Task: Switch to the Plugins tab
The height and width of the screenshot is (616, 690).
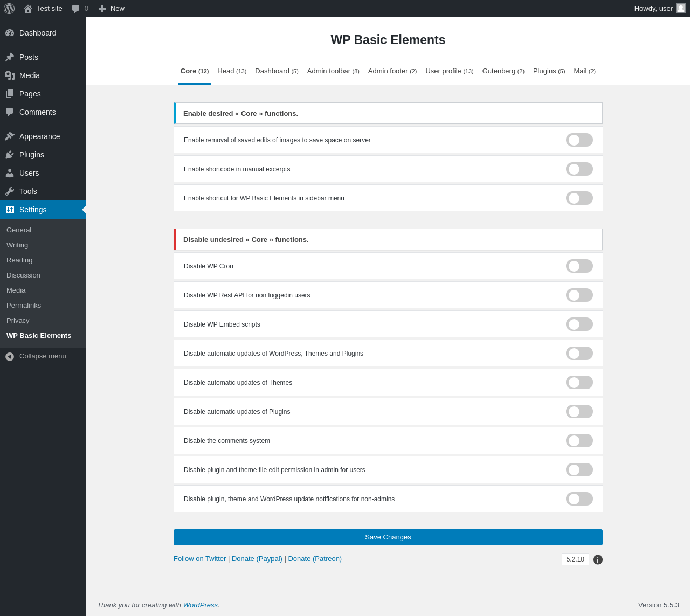Action: pos(549,71)
